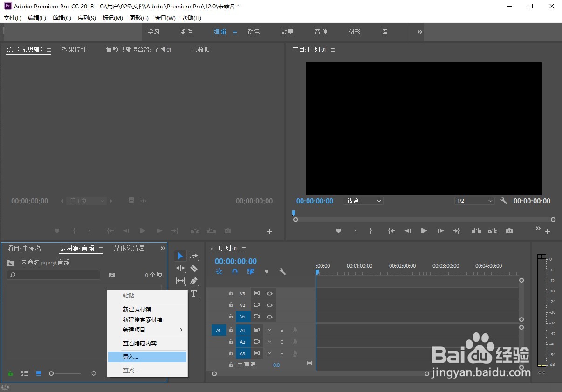Image resolution: width=562 pixels, height=392 pixels.
Task: Enable voice-over record on A3
Action: coord(295,353)
